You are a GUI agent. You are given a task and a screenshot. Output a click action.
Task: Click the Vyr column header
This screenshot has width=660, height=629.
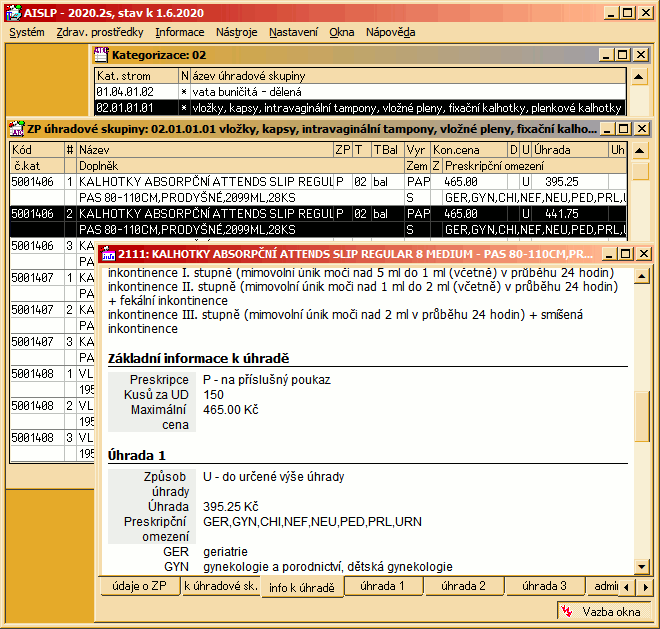pos(417,150)
